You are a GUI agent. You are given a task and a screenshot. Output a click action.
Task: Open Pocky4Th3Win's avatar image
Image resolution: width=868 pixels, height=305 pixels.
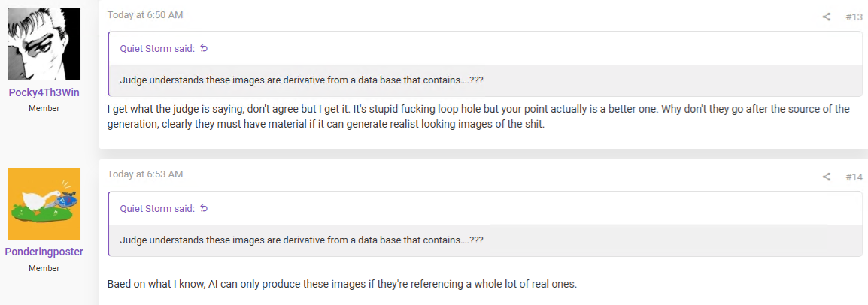(x=44, y=44)
